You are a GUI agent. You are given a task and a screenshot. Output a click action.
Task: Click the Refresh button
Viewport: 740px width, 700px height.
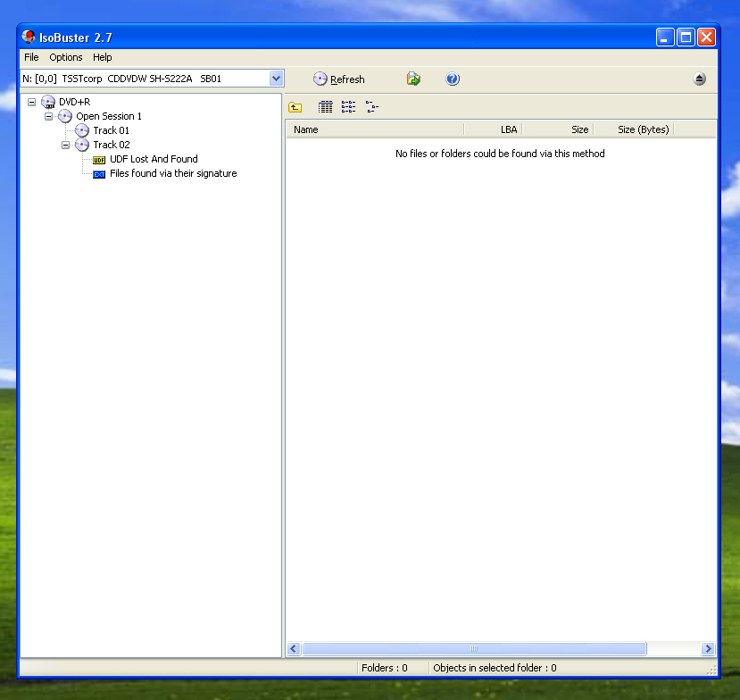[x=339, y=79]
